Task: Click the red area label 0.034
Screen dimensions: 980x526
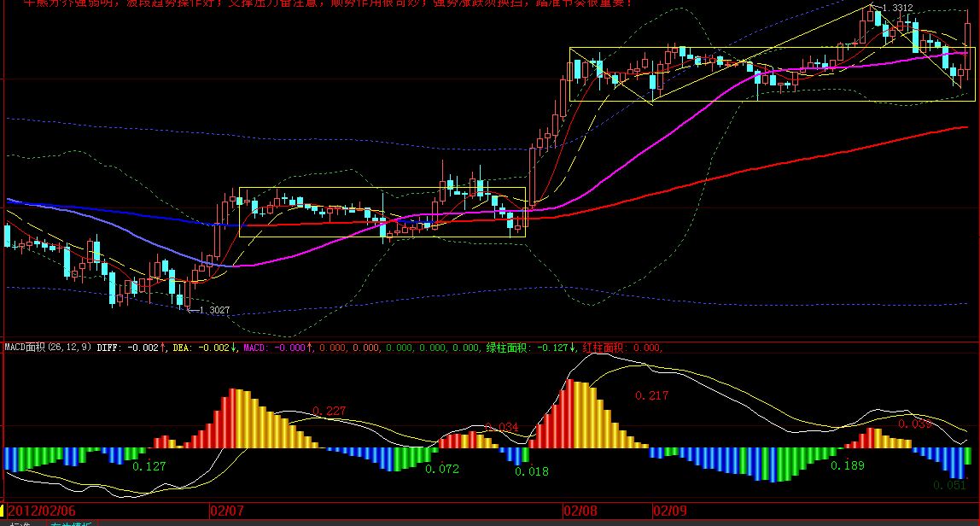Action: point(502,427)
